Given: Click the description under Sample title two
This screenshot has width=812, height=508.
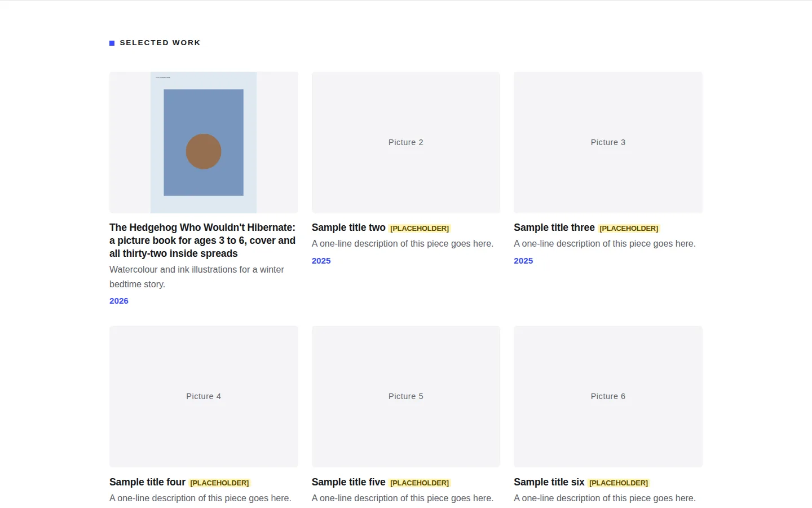Looking at the screenshot, I should [403, 244].
